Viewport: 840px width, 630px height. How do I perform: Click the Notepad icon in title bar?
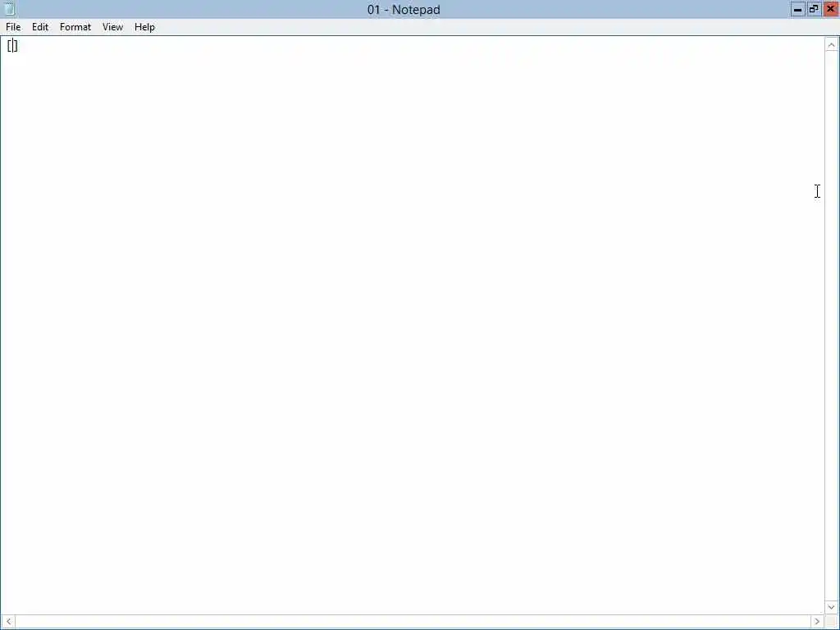click(9, 8)
